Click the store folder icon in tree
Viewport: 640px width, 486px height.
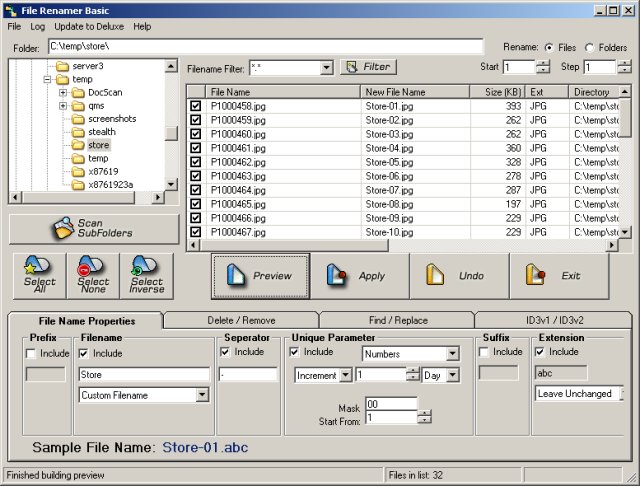[x=78, y=145]
